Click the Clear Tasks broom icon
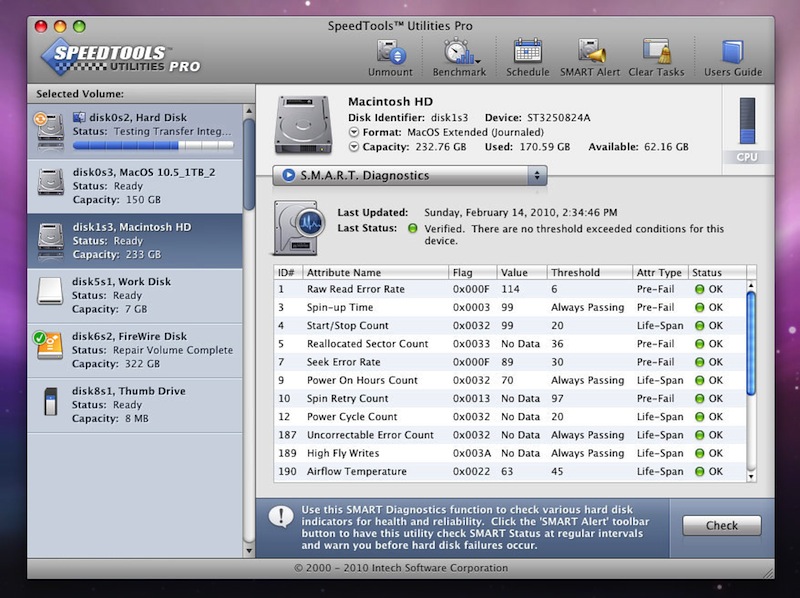The height and width of the screenshot is (598, 800). (656, 52)
